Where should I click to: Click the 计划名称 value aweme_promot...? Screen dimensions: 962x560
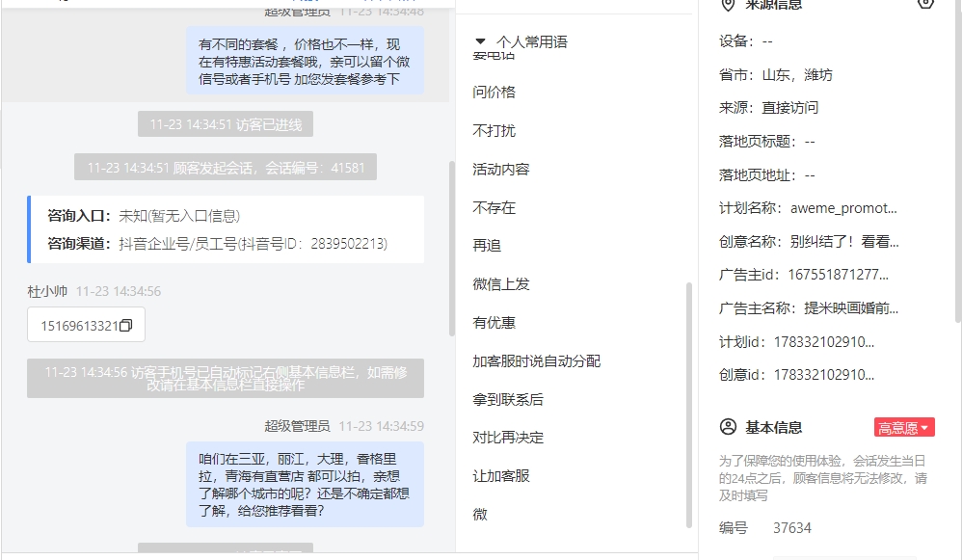[x=843, y=208]
